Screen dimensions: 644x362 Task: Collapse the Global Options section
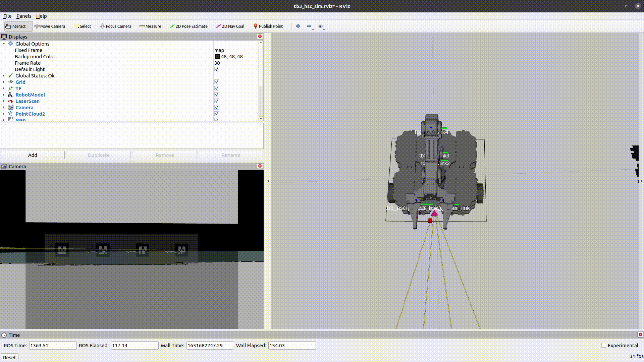pyautogui.click(x=4, y=44)
